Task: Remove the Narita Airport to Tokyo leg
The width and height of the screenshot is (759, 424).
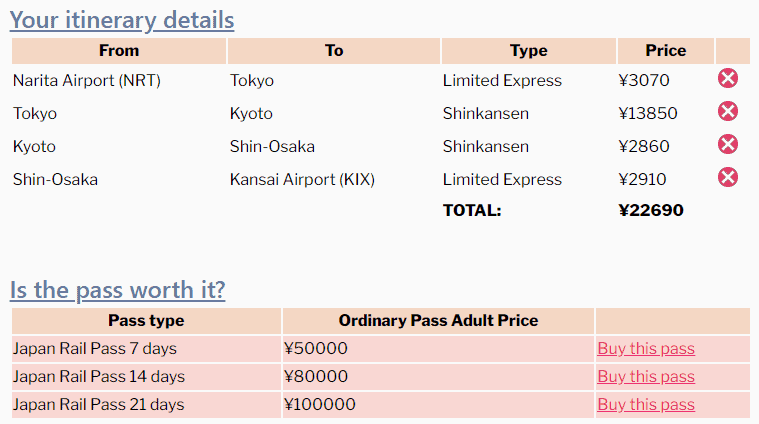Action: [728, 78]
